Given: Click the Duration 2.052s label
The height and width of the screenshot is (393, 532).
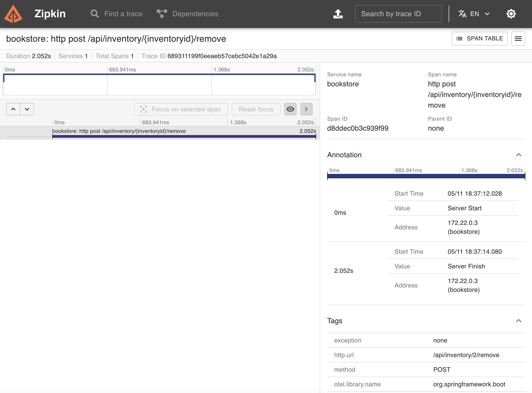Looking at the screenshot, I should [29, 56].
